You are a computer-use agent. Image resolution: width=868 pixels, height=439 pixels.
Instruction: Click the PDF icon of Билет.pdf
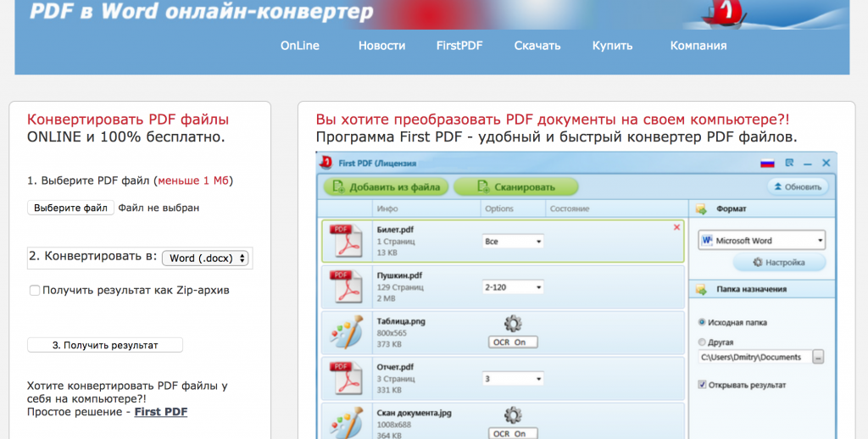click(x=346, y=241)
